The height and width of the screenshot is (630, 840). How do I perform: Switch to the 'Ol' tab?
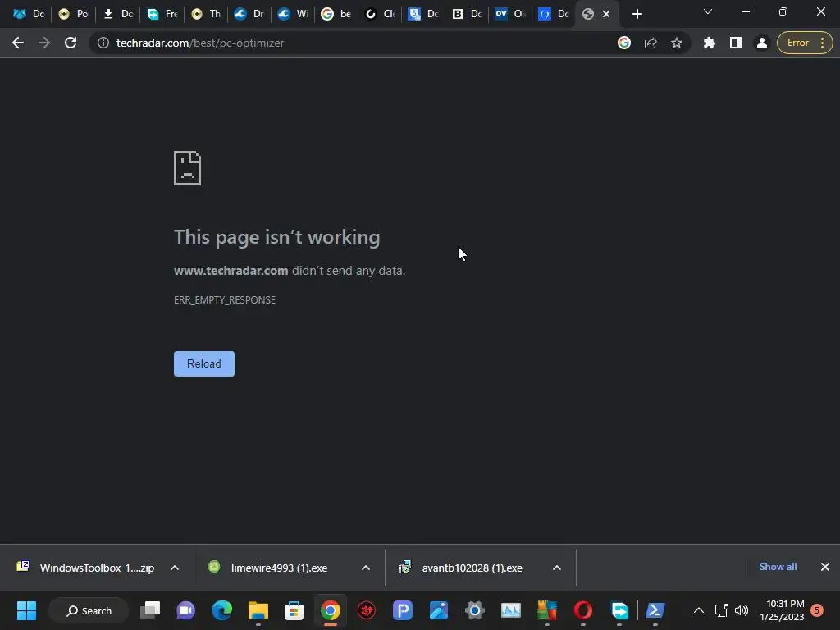(x=510, y=14)
